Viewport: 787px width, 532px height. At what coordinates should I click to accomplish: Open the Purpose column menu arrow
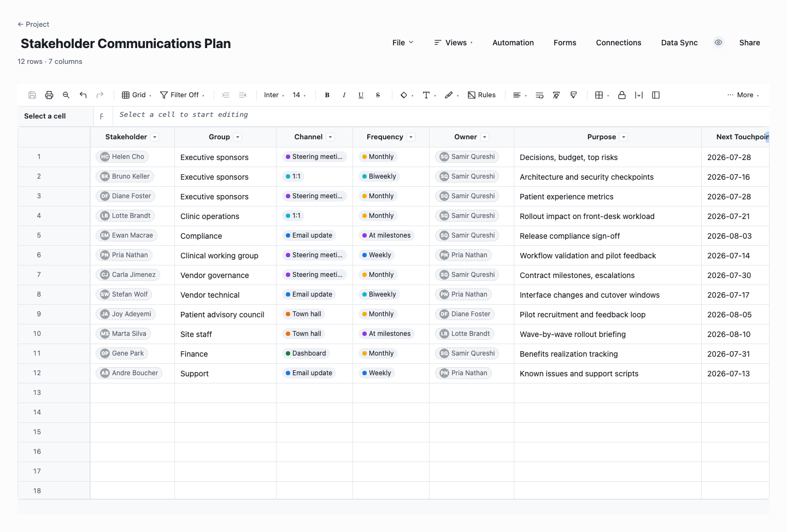pos(624,137)
